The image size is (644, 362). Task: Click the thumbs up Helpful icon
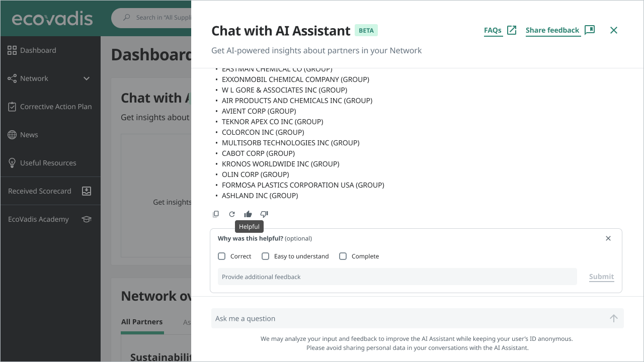tap(248, 214)
